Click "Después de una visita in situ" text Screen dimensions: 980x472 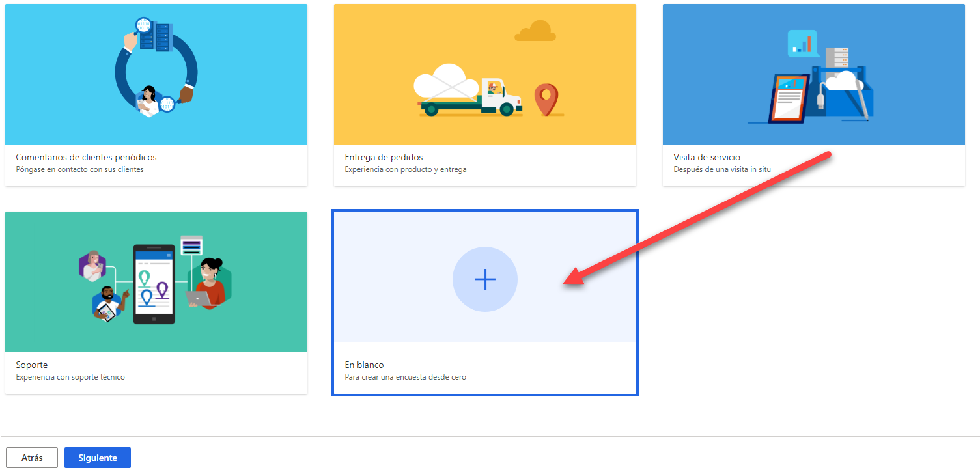pyautogui.click(x=722, y=169)
